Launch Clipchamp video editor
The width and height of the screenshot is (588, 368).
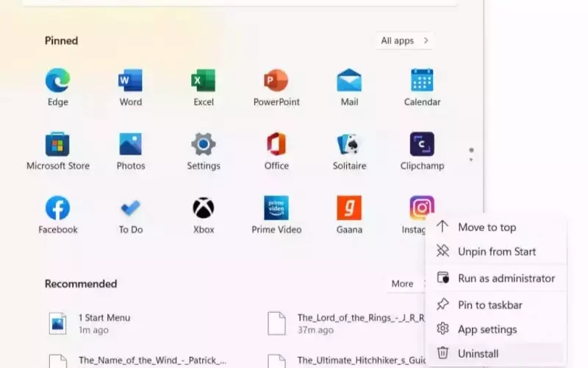422,151
